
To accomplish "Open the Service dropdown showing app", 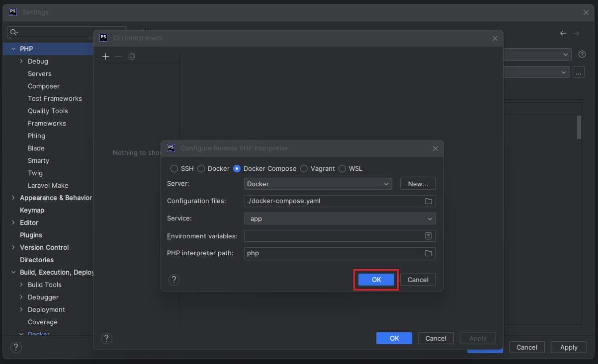I will coord(340,218).
